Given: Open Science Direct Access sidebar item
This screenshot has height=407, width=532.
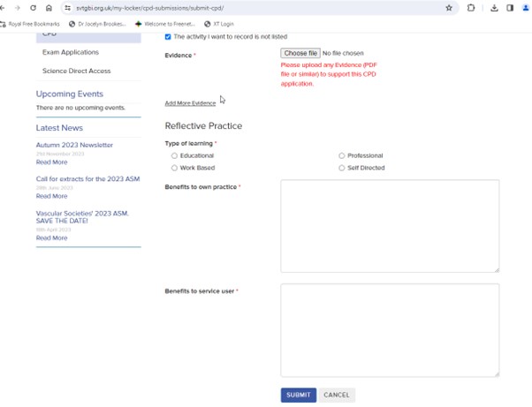Looking at the screenshot, I should tap(77, 71).
